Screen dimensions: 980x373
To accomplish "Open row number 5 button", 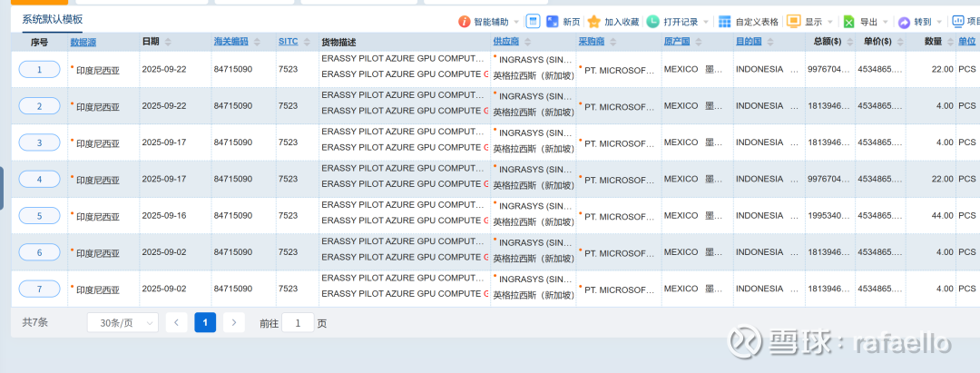I will coord(39,216).
